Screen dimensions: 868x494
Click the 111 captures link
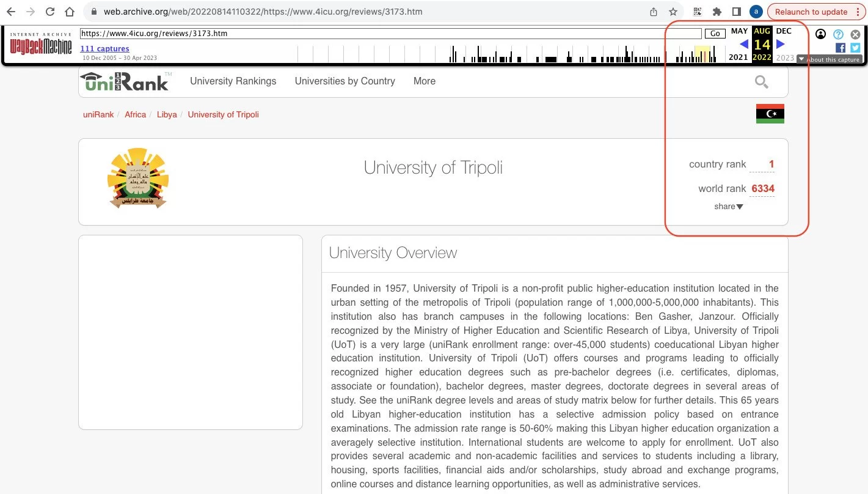[x=104, y=49]
